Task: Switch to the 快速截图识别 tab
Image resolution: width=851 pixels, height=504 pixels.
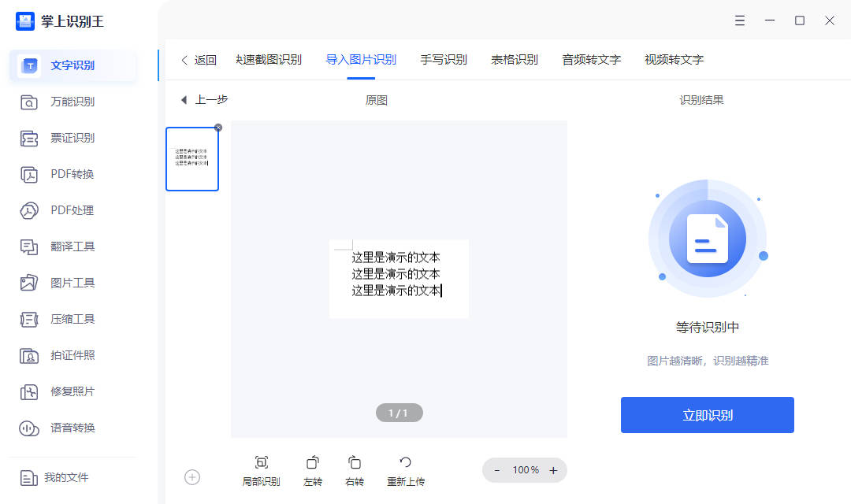Action: pos(268,60)
